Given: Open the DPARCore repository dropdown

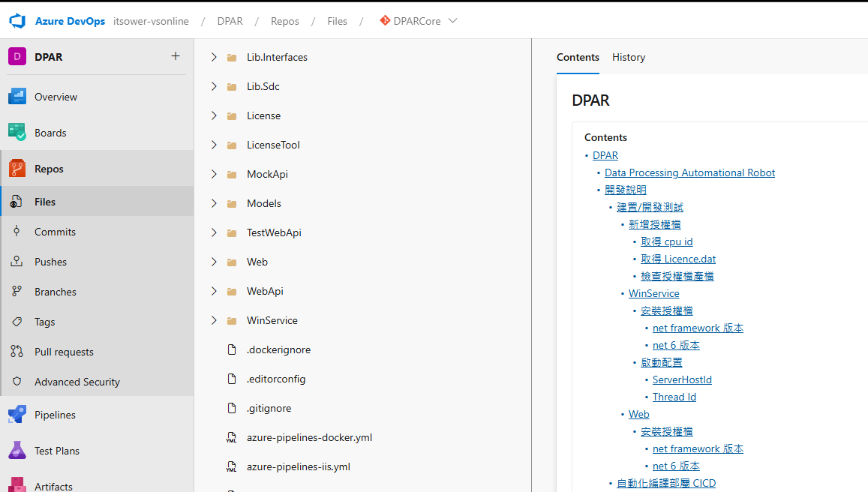Looking at the screenshot, I should [452, 21].
